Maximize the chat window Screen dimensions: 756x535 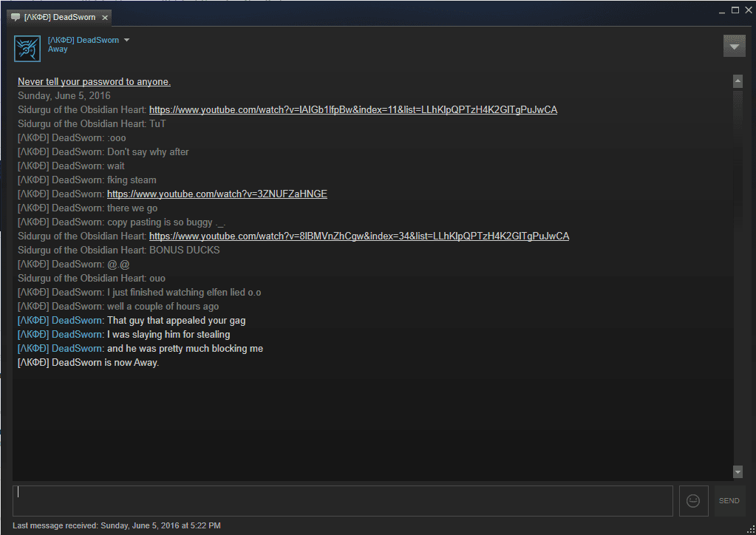735,10
